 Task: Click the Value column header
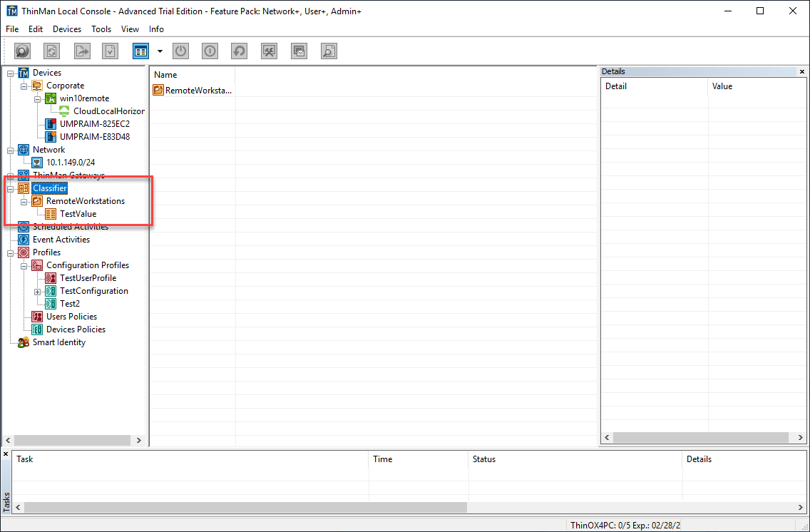(x=757, y=86)
